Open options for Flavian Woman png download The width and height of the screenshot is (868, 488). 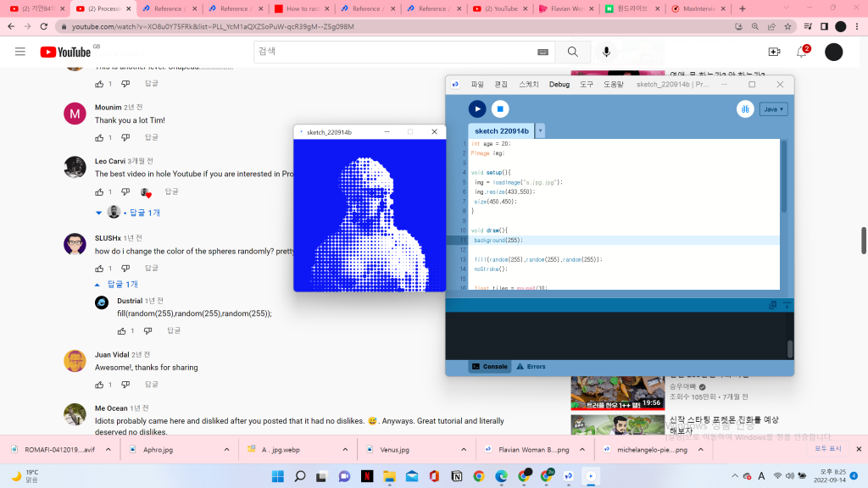pos(582,450)
